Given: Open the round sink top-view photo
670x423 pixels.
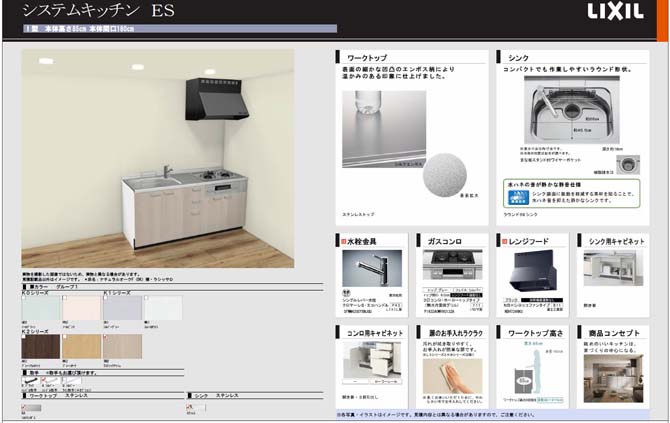Looking at the screenshot, I should (x=572, y=110).
